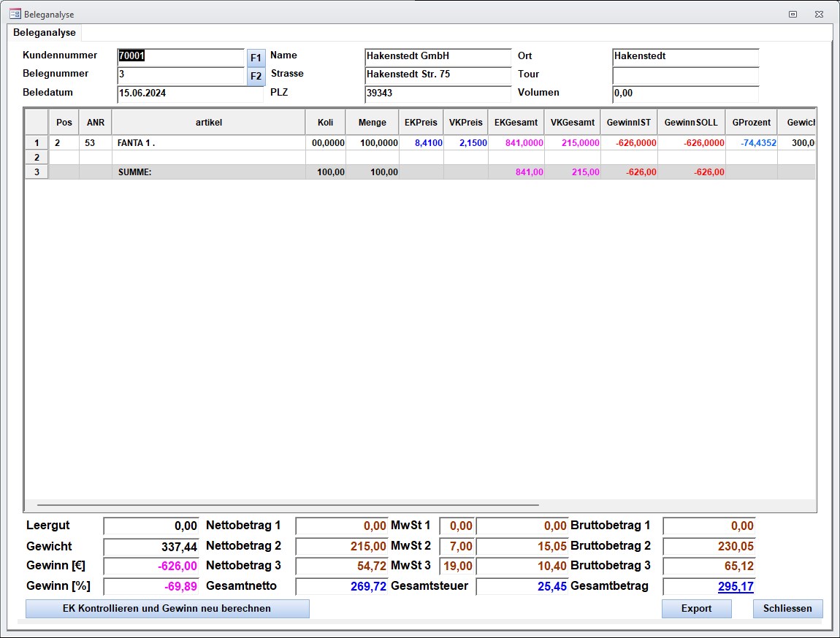This screenshot has width=840, height=638.
Task: Click the Kundennummer input field
Action: [x=180, y=56]
